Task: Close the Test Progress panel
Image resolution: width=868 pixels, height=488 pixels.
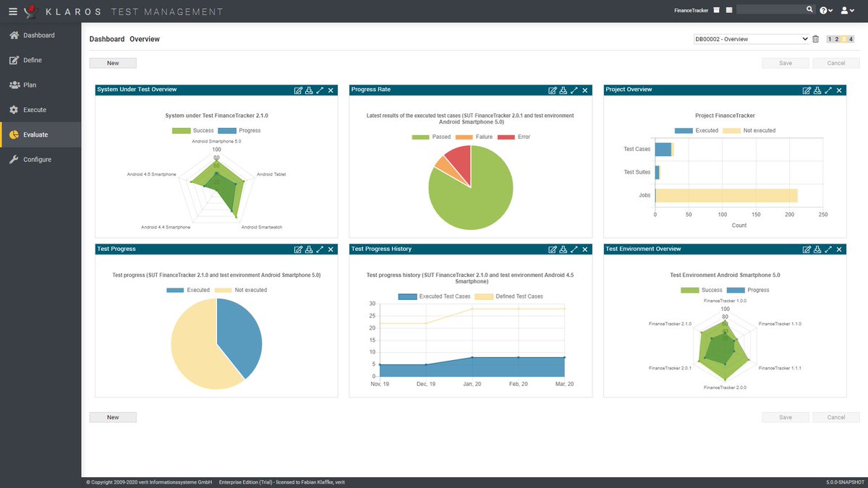Action: point(331,249)
